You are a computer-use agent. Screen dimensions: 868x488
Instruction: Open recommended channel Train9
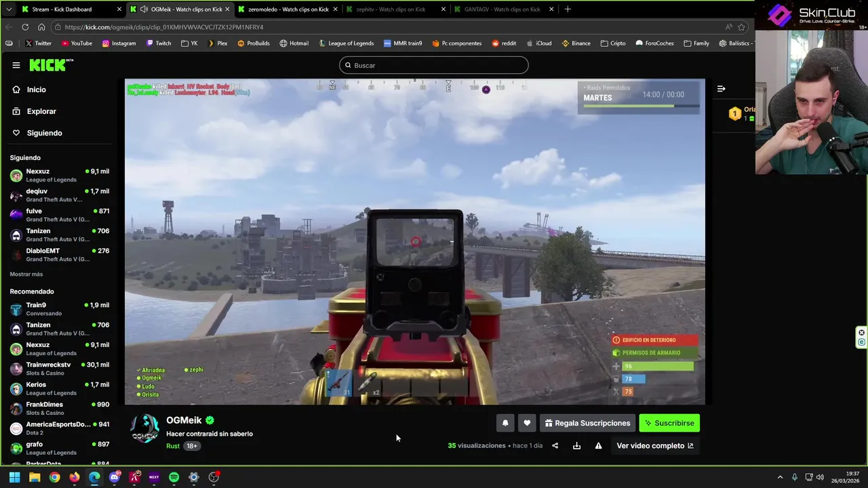pyautogui.click(x=60, y=309)
